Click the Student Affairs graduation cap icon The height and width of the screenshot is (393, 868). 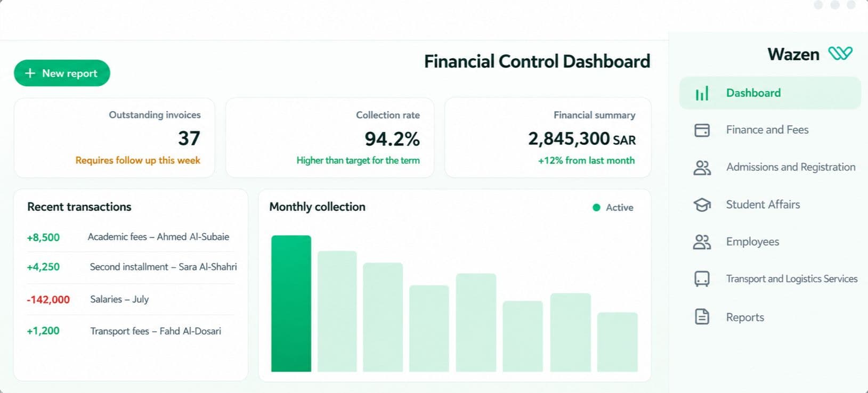(702, 204)
